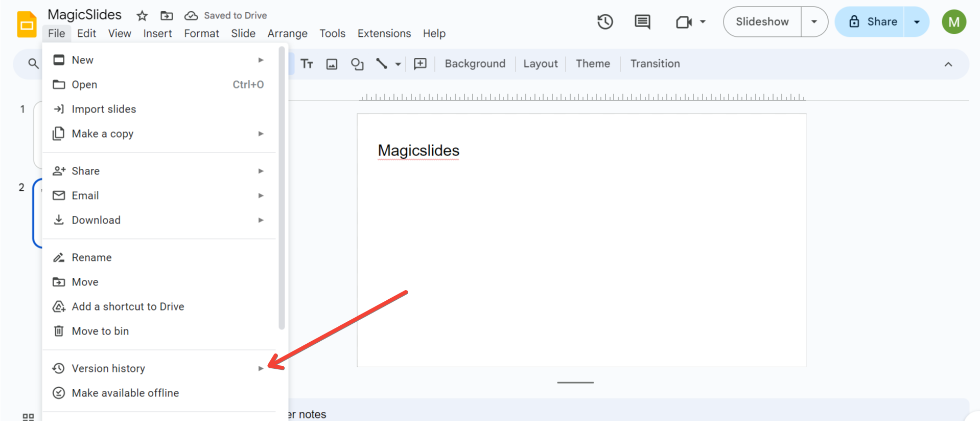Open the Help menu

click(434, 33)
